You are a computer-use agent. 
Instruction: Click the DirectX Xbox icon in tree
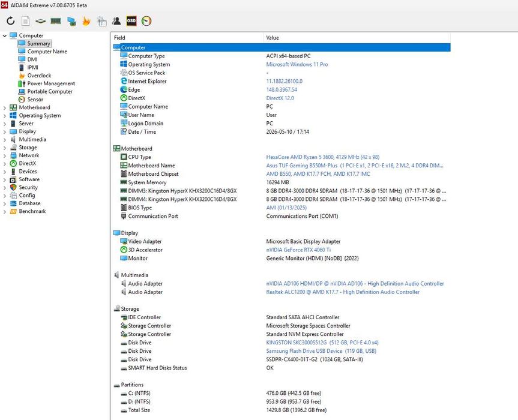pos(13,163)
